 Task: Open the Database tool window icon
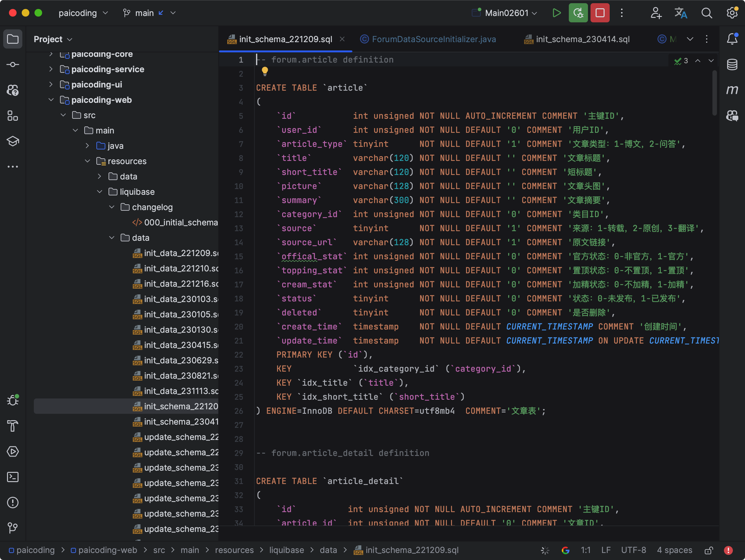732,64
